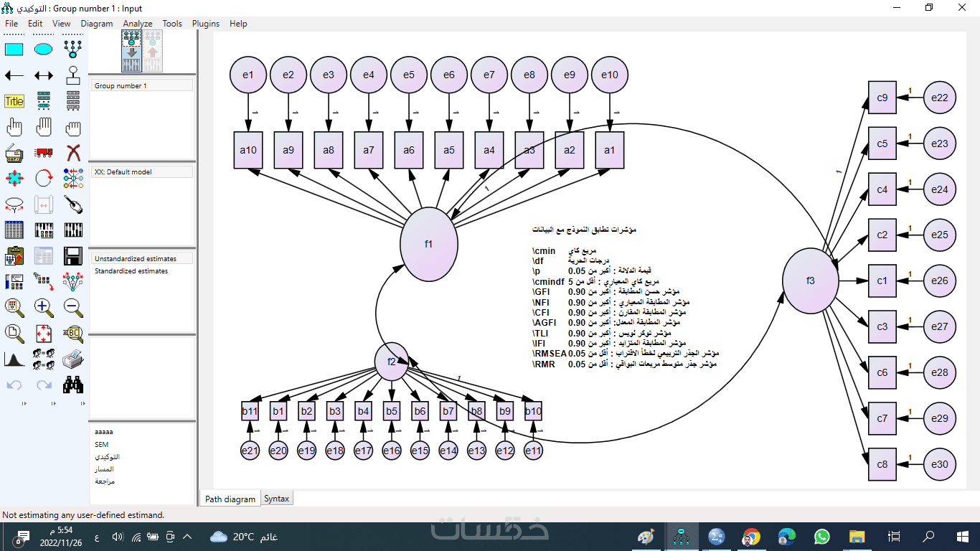Image resolution: width=980 pixels, height=551 pixels.
Task: Open the التوكيدي file in the file list
Action: 107,456
